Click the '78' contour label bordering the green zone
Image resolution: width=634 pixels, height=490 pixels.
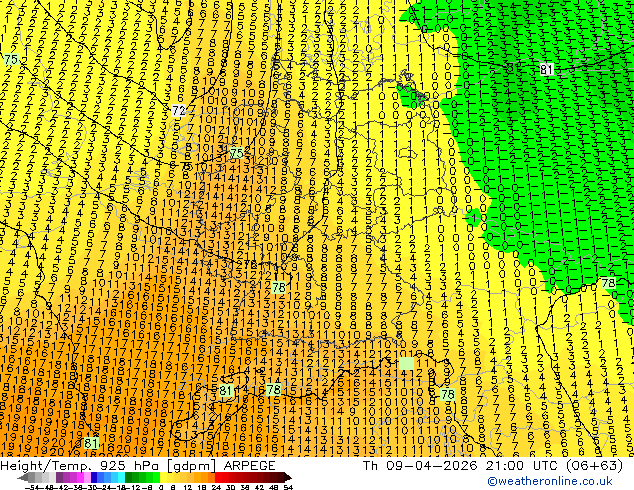click(x=608, y=283)
